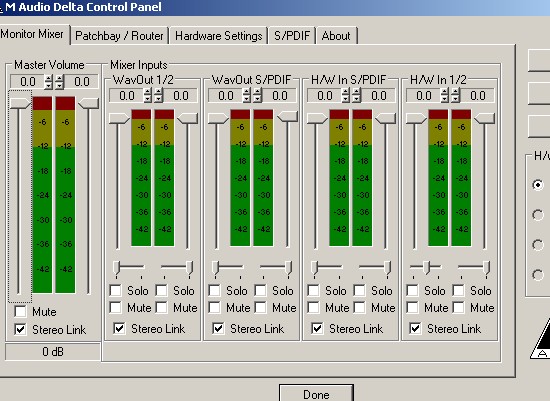Click the Master Volume left channel fader

click(x=20, y=103)
